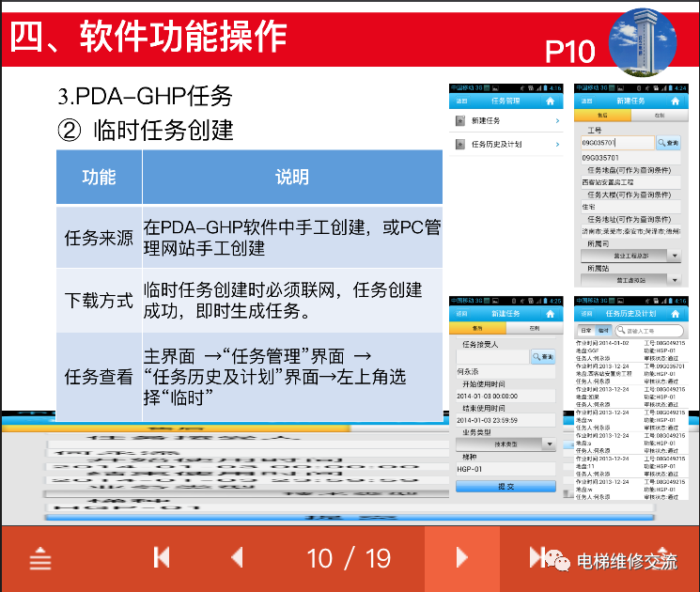The width and height of the screenshot is (700, 592).
Task: Open the 业务类型 dropdown
Action: coord(506,444)
